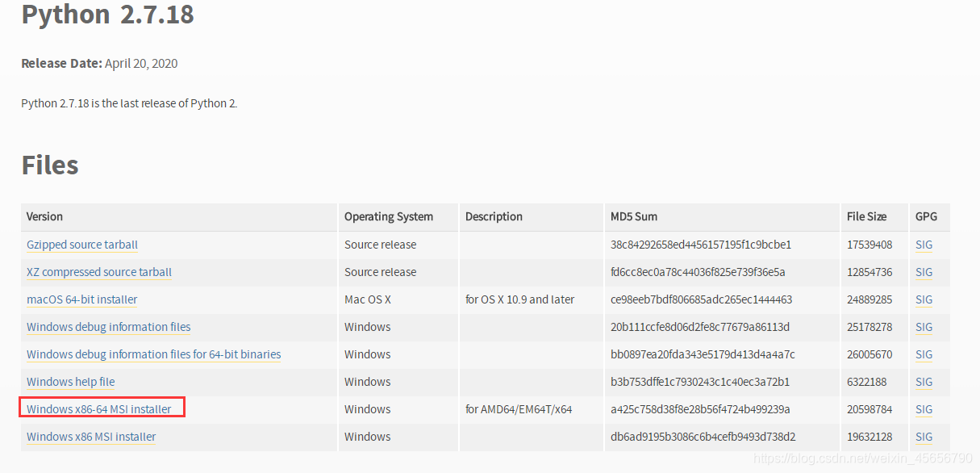This screenshot has height=473, width=980.
Task: Open the XZ compressed source tarball link
Action: tap(99, 272)
